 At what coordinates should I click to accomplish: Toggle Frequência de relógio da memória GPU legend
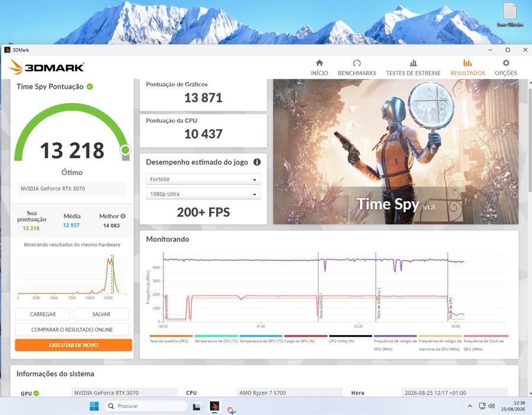pyautogui.click(x=440, y=343)
